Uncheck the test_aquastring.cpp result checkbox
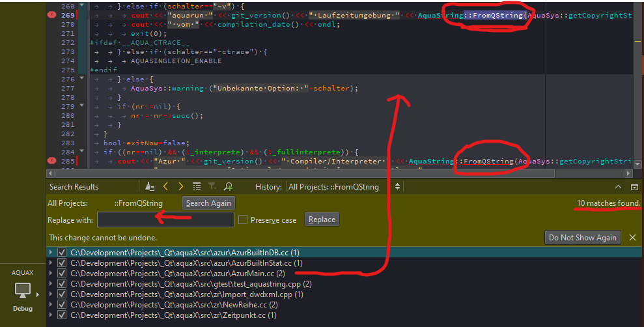 point(62,284)
